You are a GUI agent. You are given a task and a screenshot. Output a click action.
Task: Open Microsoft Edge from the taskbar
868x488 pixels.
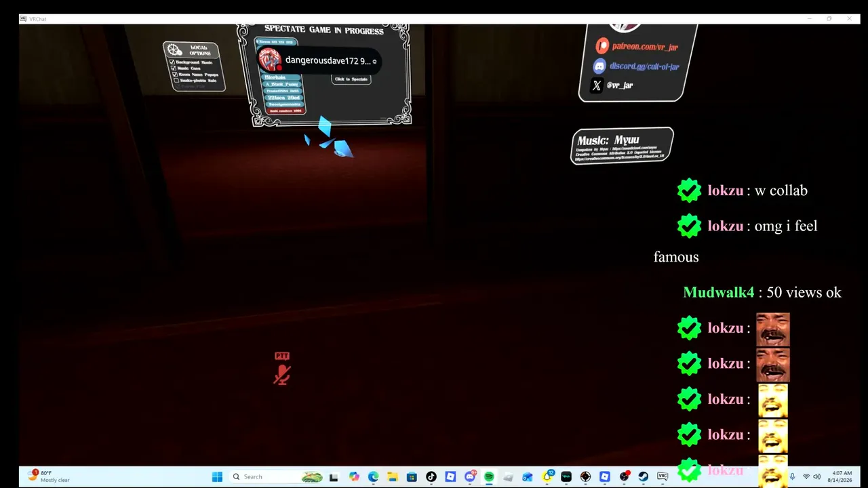(373, 476)
